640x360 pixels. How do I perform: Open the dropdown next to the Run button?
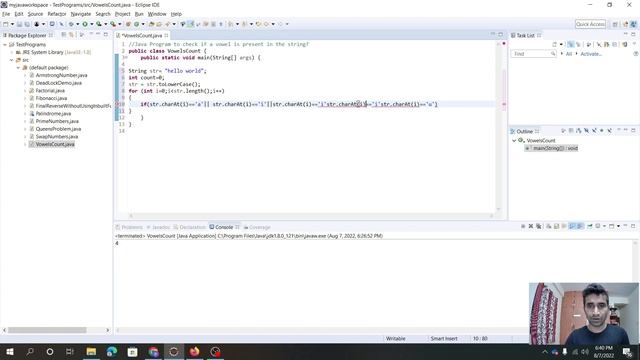91,24
